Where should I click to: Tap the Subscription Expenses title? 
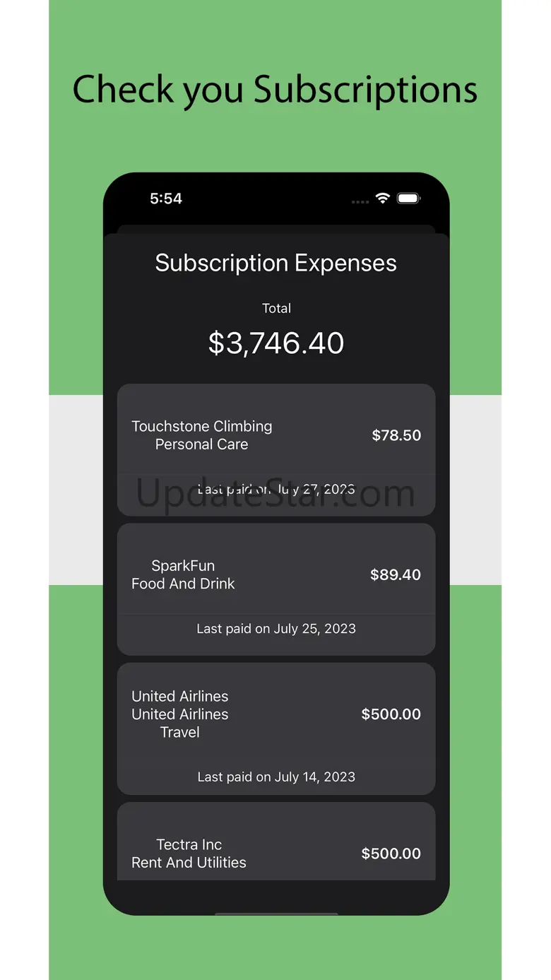(275, 263)
